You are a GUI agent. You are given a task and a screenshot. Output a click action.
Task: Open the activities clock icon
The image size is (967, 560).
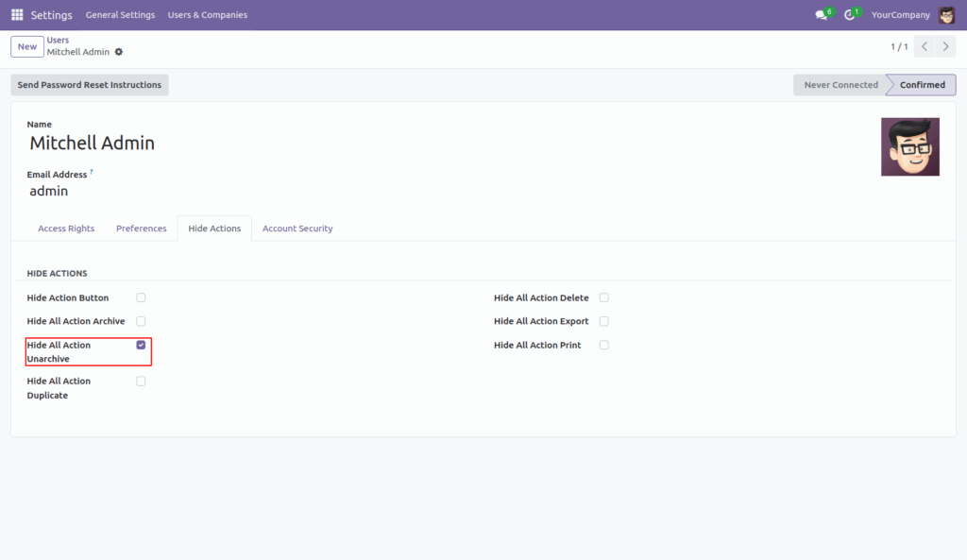tap(849, 14)
